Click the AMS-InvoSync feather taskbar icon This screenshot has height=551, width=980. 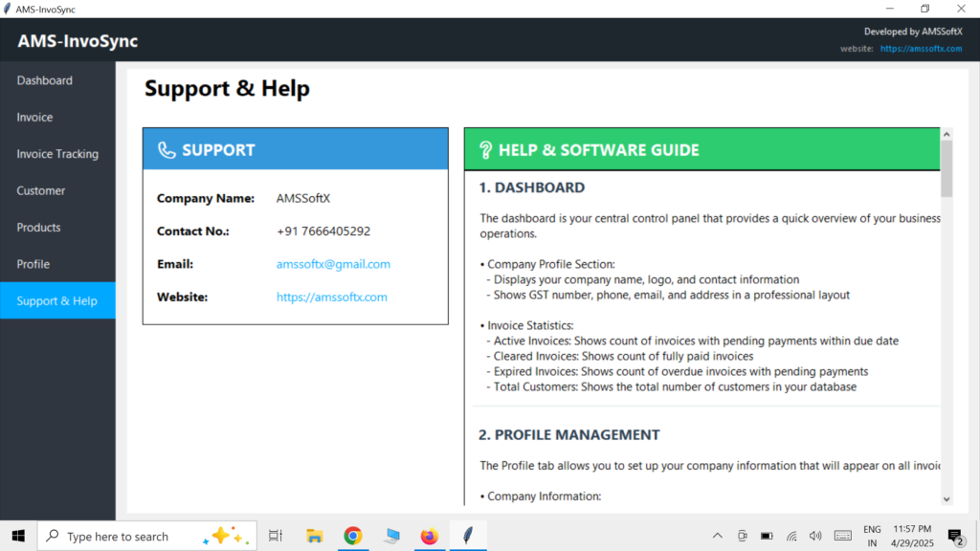(x=468, y=536)
